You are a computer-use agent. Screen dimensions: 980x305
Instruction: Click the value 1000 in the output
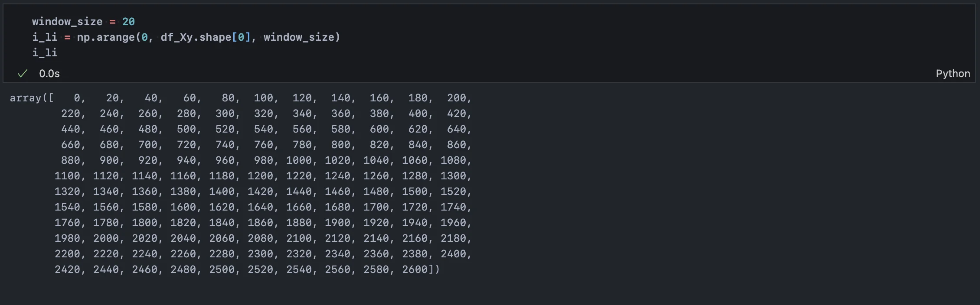point(299,160)
